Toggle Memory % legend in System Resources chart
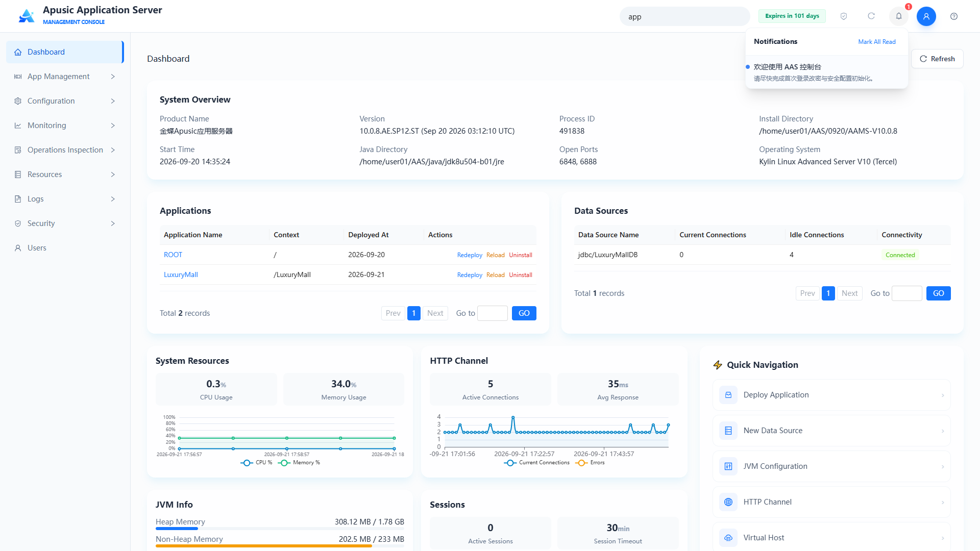The width and height of the screenshot is (980, 551). 299,463
